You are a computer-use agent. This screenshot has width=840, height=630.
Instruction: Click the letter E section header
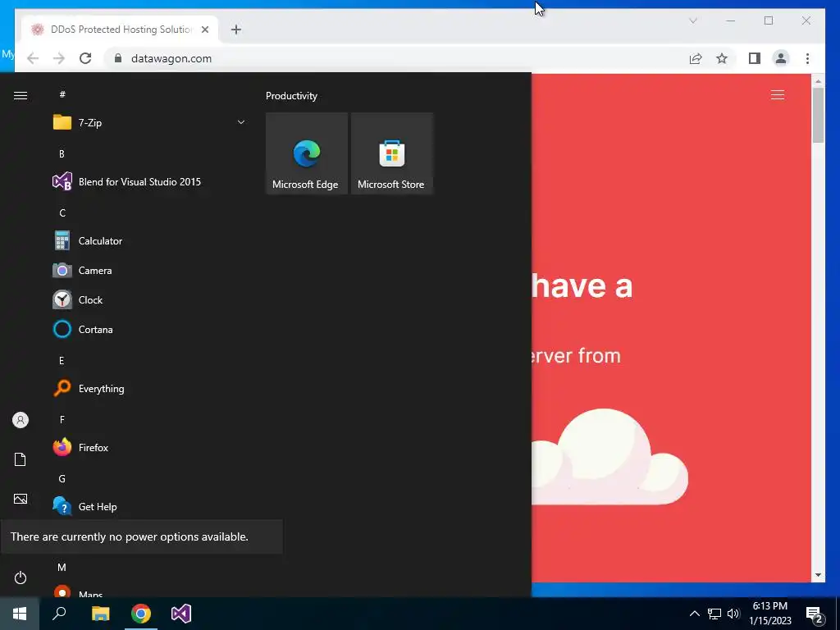pos(62,361)
